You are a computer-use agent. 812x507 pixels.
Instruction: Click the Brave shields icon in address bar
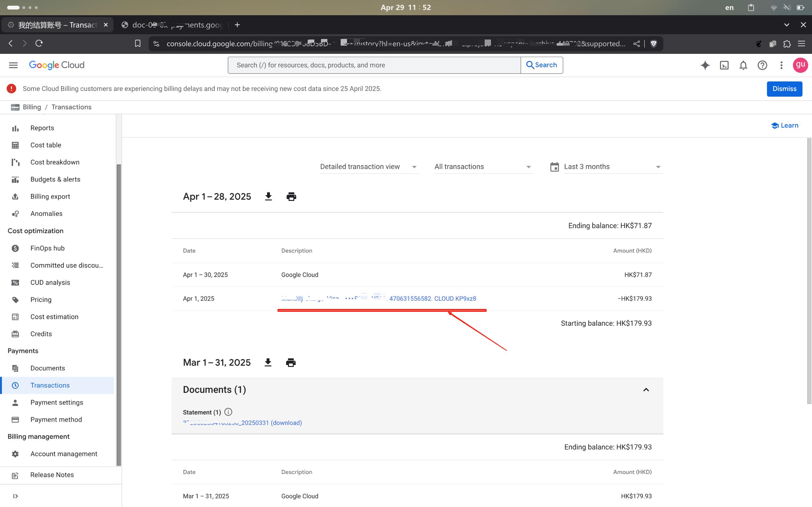654,44
